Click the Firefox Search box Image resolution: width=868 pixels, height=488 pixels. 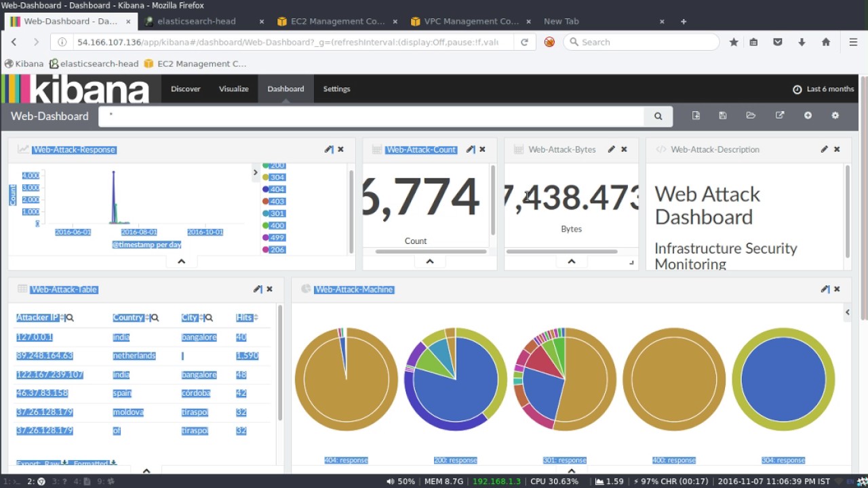pyautogui.click(x=641, y=42)
